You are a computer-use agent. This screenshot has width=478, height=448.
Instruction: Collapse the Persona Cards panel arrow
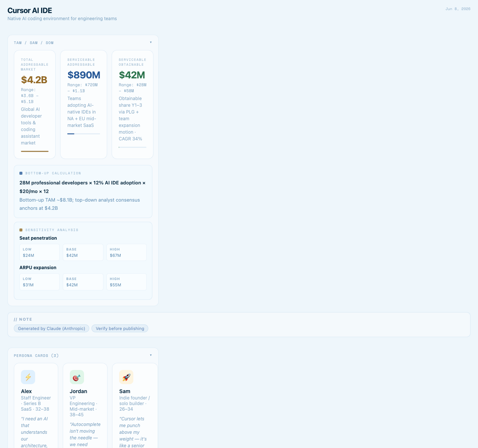pos(151,355)
